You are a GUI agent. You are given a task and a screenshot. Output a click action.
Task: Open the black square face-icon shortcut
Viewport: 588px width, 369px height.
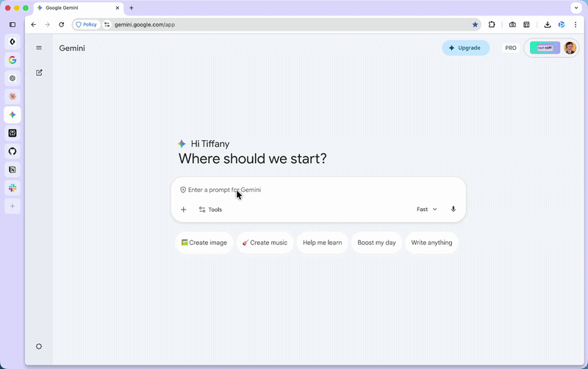click(12, 133)
